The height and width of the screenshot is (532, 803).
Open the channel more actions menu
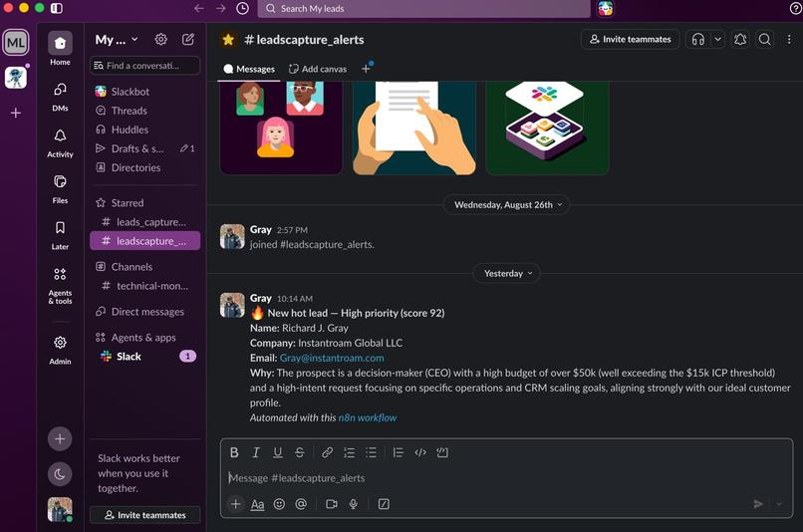point(789,40)
